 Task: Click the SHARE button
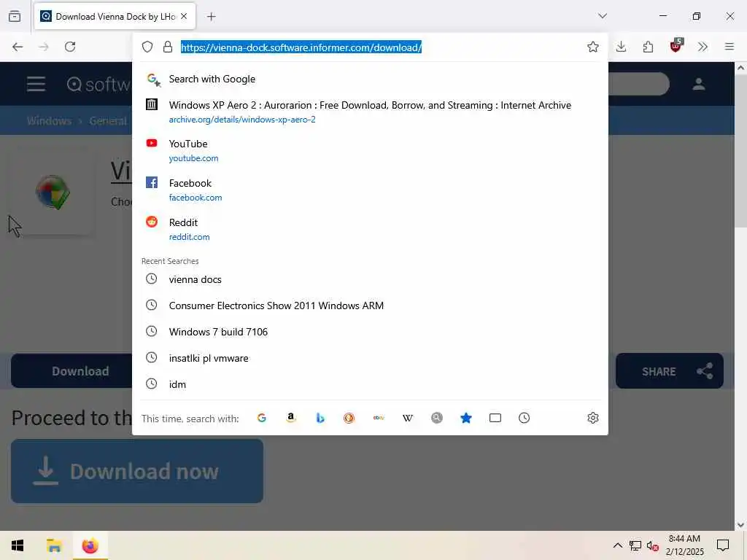(x=670, y=371)
